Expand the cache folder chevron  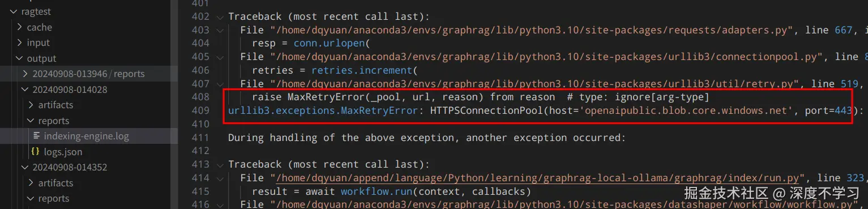coord(19,27)
